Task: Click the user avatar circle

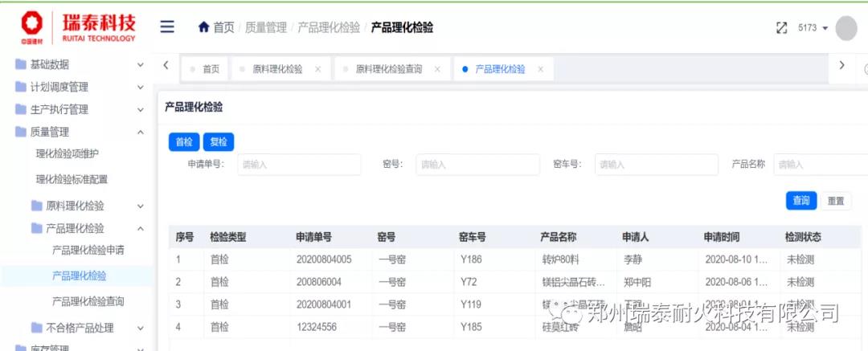Action: coord(846,28)
